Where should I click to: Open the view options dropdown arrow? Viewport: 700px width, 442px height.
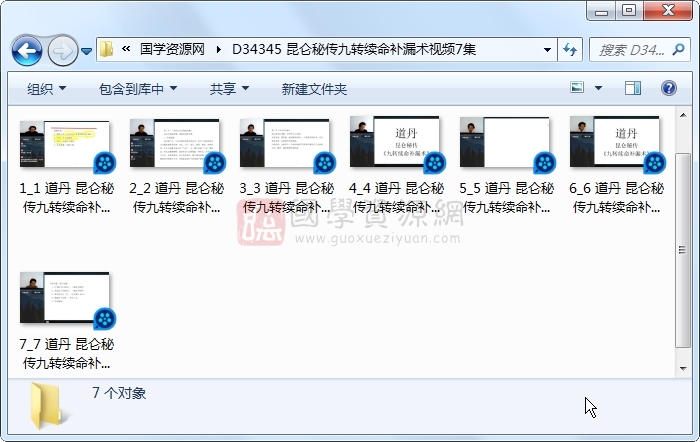coord(598,89)
